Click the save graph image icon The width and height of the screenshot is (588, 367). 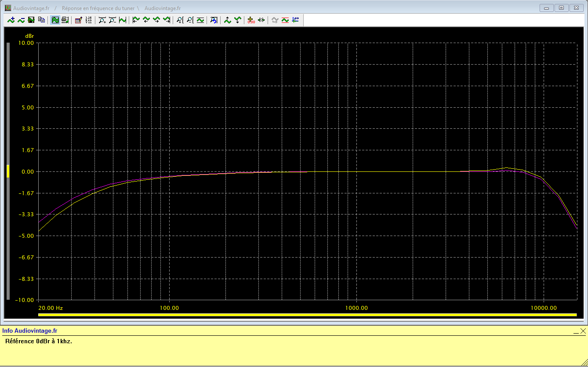click(31, 20)
